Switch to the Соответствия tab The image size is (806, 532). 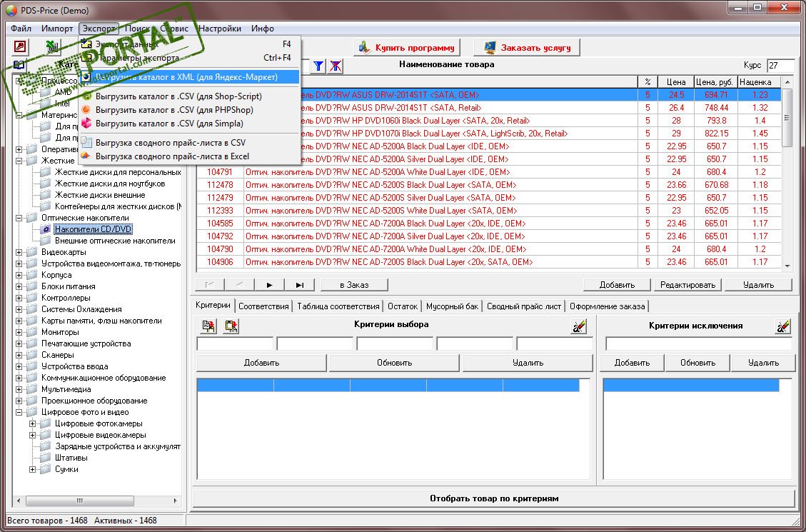pos(263,306)
